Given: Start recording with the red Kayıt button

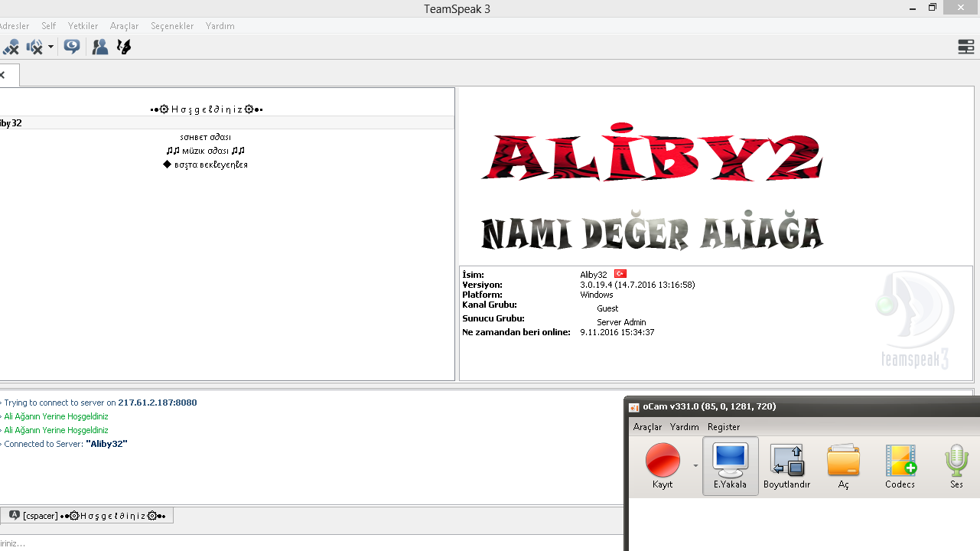Looking at the screenshot, I should click(x=663, y=466).
